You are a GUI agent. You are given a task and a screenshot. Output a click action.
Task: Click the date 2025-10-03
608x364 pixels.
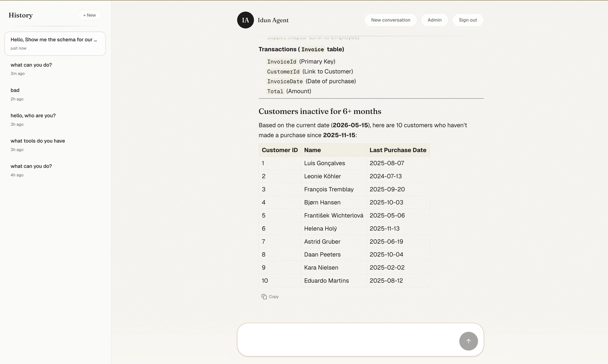tap(386, 202)
